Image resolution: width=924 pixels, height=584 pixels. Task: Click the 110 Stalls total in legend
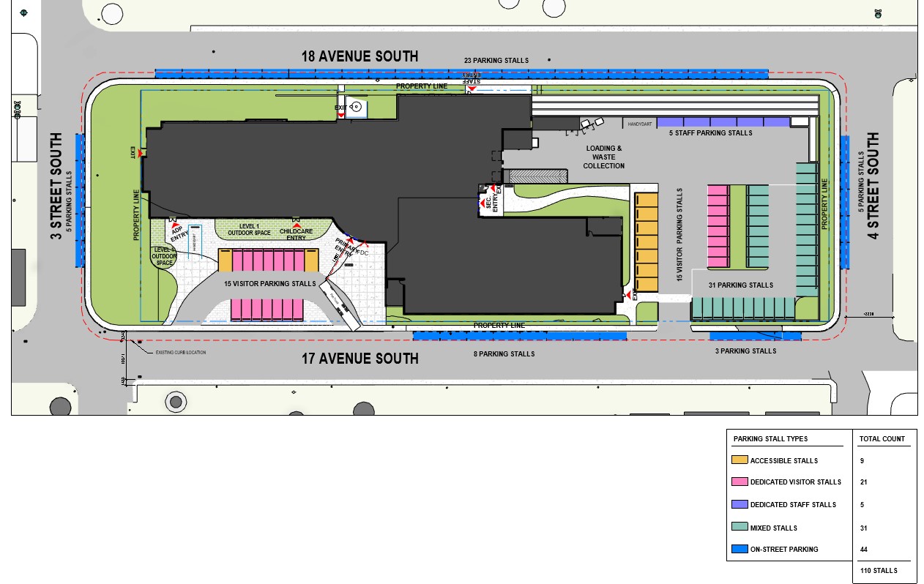(879, 571)
